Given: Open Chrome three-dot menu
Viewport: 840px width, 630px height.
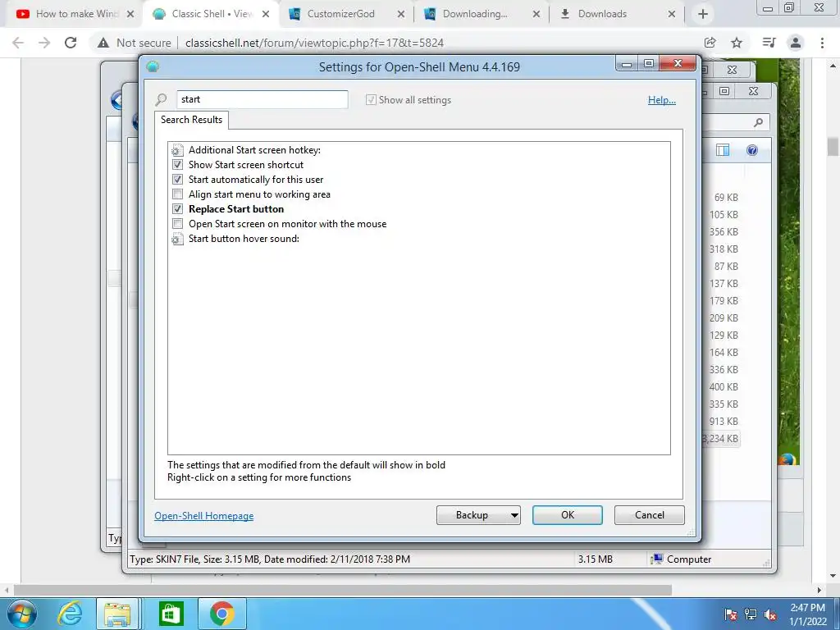Looking at the screenshot, I should point(822,43).
